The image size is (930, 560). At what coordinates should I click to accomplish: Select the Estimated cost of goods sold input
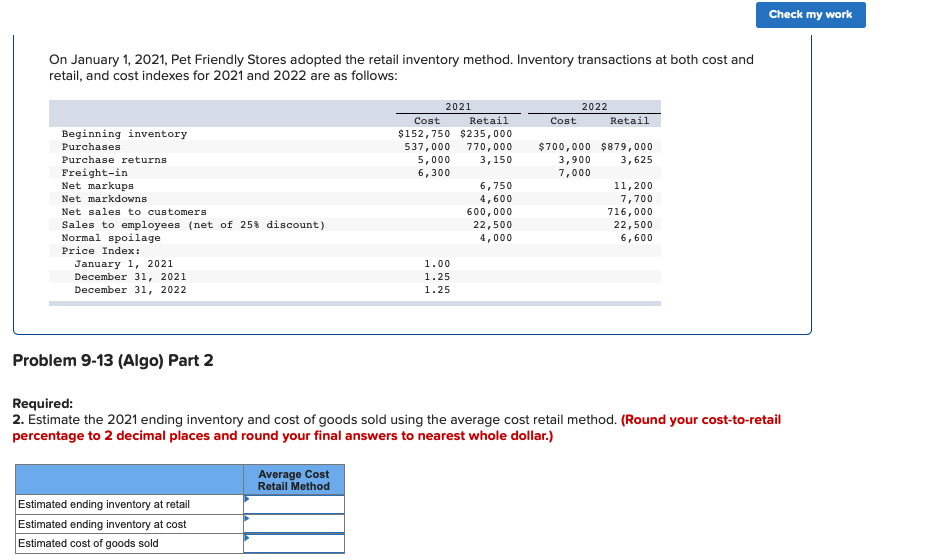[x=294, y=543]
